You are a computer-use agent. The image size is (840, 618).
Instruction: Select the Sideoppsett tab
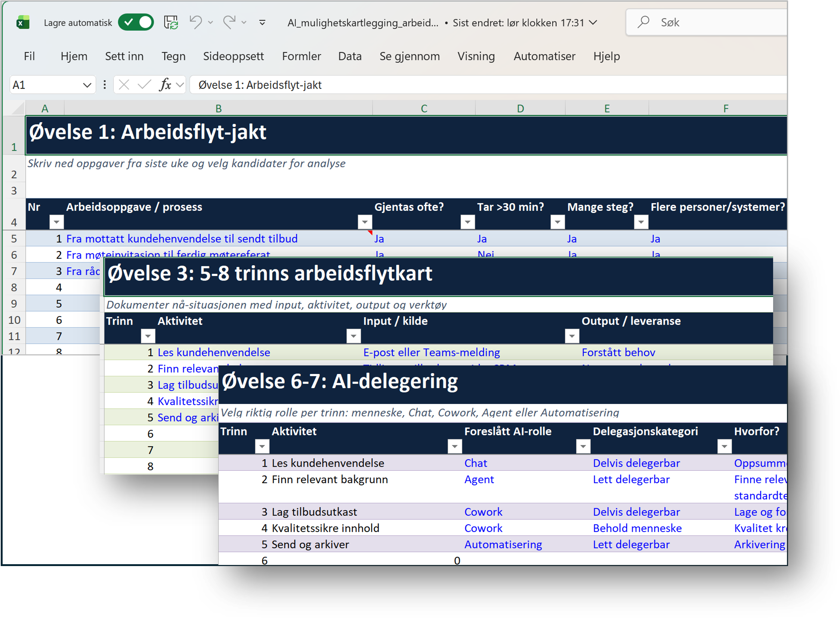234,56
